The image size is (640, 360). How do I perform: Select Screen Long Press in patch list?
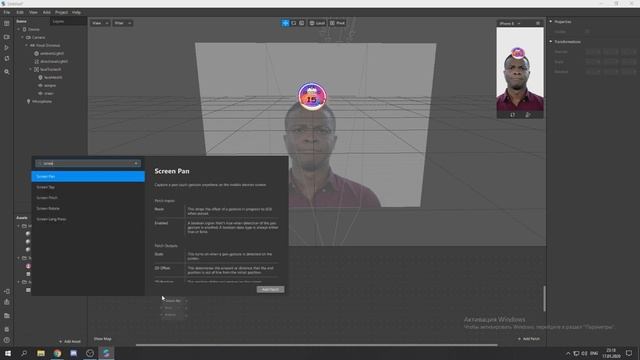pos(88,219)
